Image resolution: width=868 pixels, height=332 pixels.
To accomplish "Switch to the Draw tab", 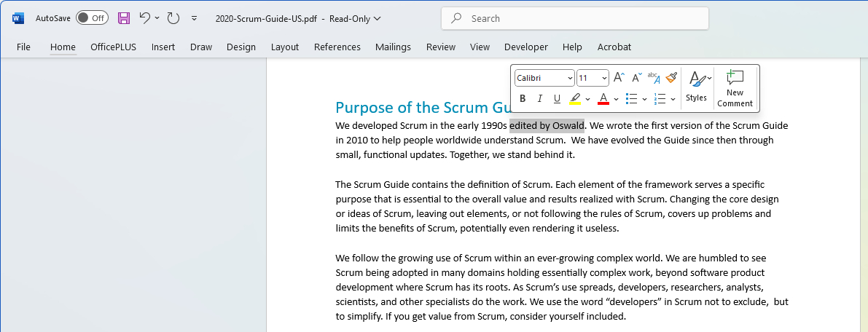I will [x=201, y=47].
